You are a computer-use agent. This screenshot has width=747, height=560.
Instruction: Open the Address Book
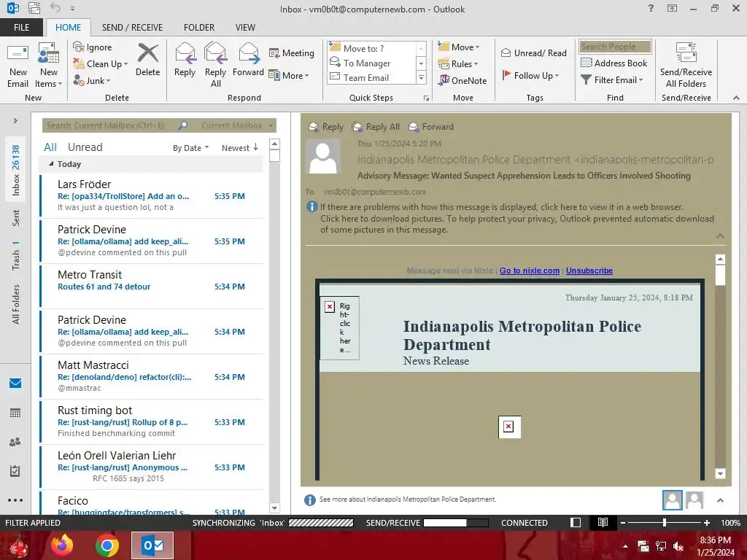pyautogui.click(x=614, y=63)
